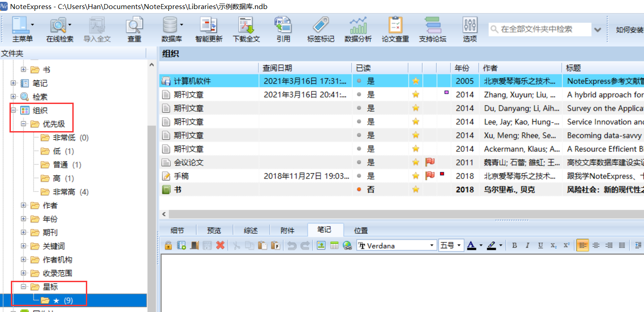Insert a hyperlink via globe icon
Viewport: 644px width, 312px height.
[x=347, y=246]
